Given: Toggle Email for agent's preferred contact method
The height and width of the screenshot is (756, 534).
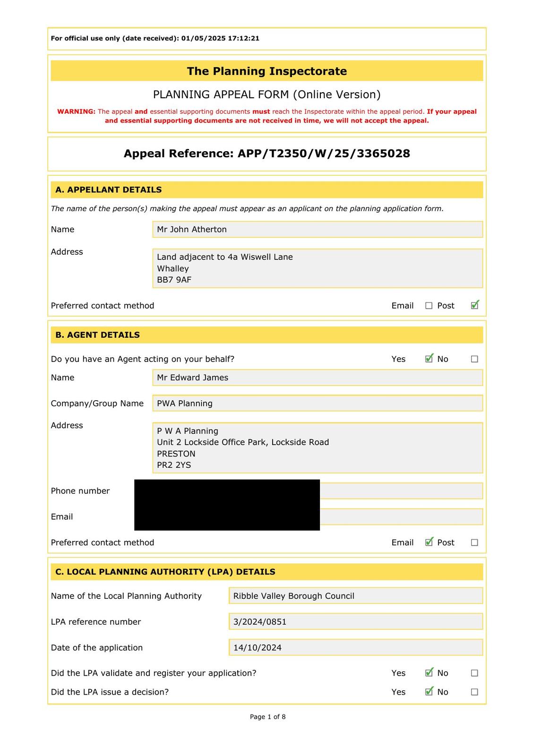Looking at the screenshot, I should [x=429, y=542].
